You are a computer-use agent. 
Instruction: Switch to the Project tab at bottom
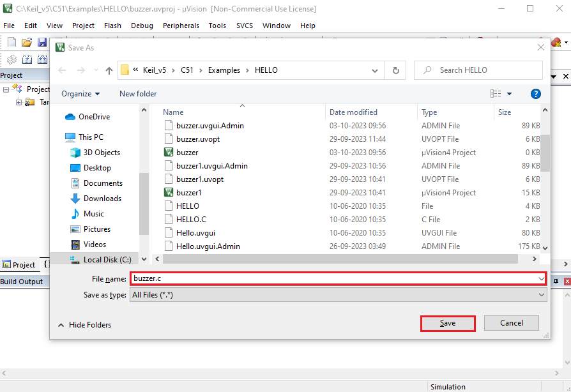[x=19, y=265]
